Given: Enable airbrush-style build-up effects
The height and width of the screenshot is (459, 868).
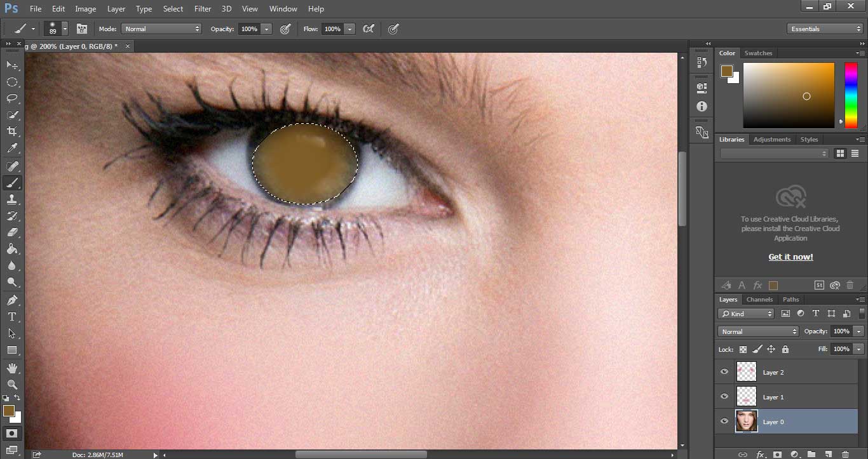Looking at the screenshot, I should click(368, 29).
